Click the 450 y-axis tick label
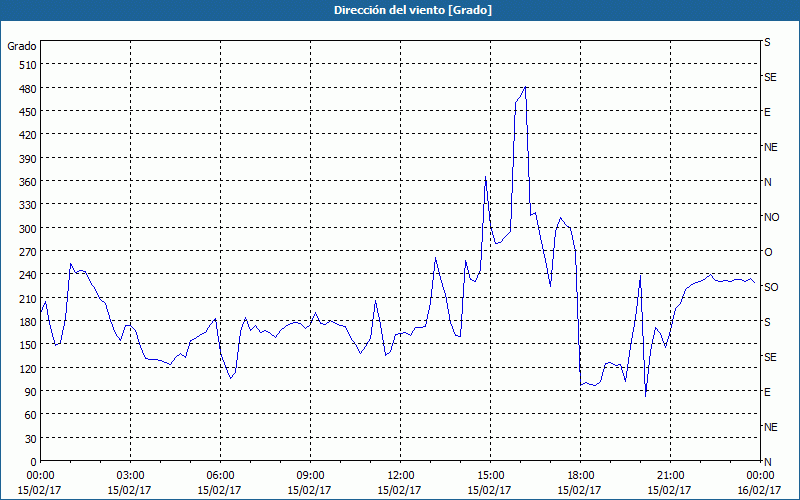Image resolution: width=800 pixels, height=500 pixels. point(28,112)
